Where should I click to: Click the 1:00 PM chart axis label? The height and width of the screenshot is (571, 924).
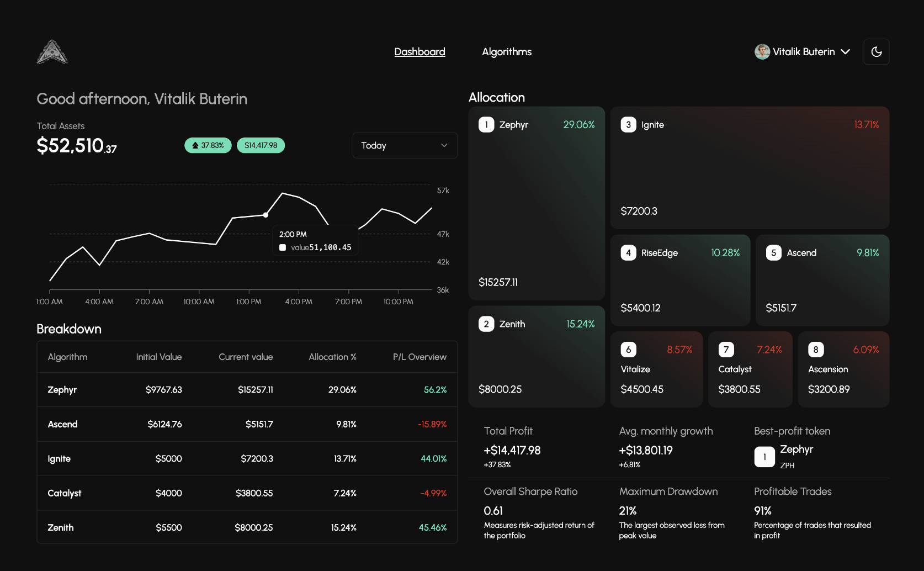tap(249, 302)
